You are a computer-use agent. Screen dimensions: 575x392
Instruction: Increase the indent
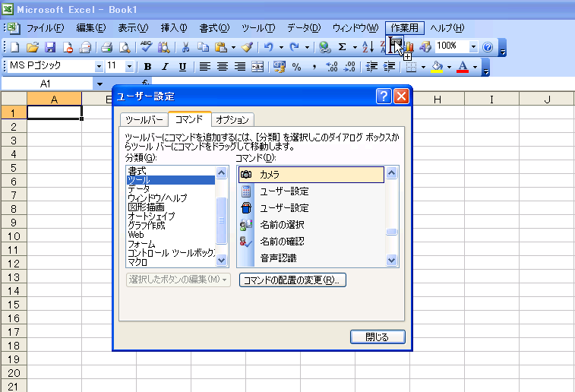coord(389,67)
